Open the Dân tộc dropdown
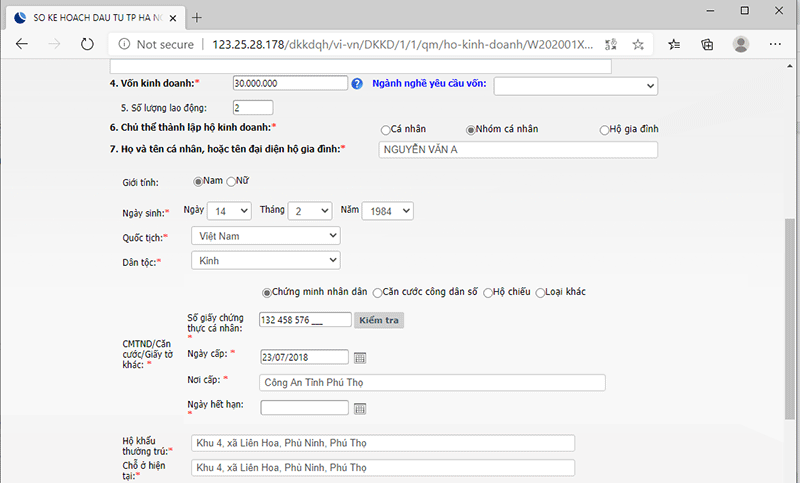This screenshot has height=483, width=800. tap(266, 260)
